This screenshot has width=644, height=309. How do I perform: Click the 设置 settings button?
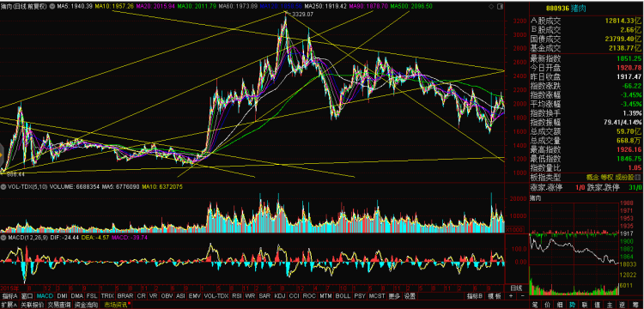point(409,296)
